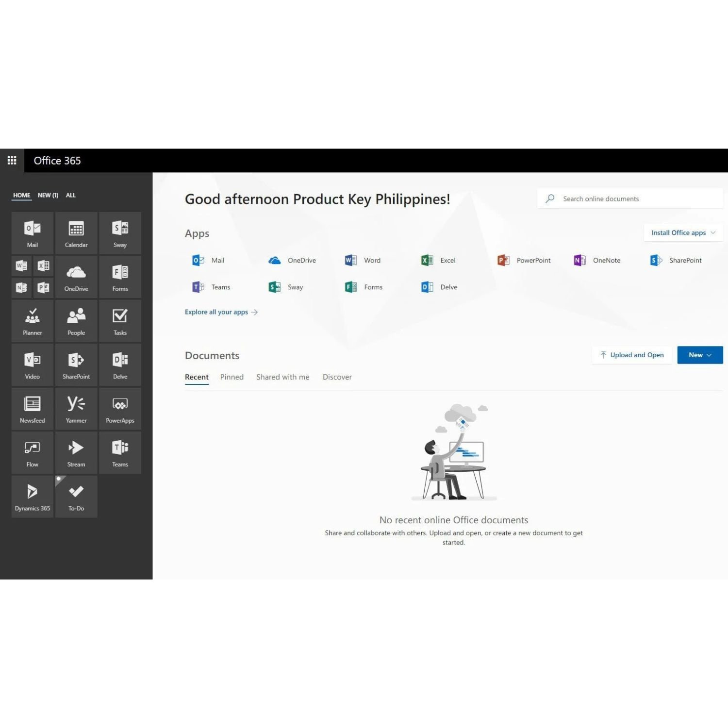This screenshot has width=728, height=728.
Task: Select the OneNote app icon
Action: tap(597, 260)
